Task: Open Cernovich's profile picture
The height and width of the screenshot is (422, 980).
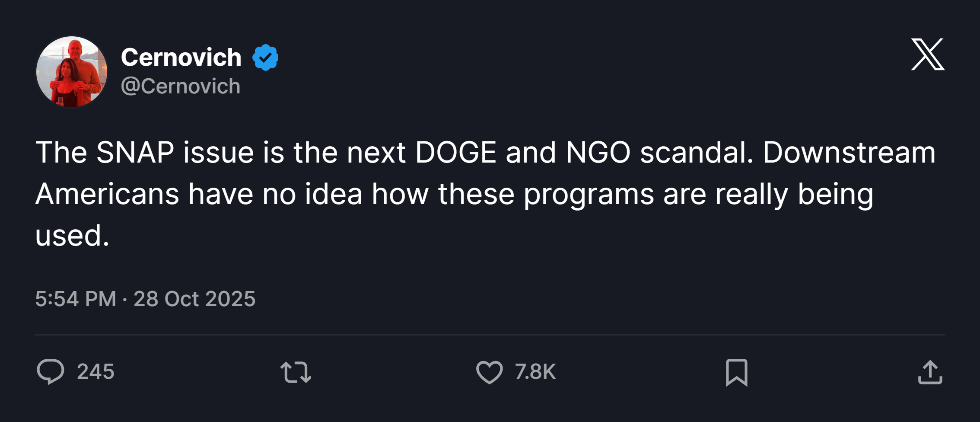Action: (x=72, y=72)
